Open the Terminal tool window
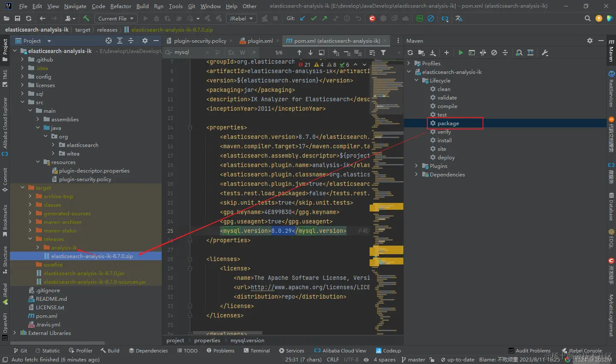Screen dimensions: 616x364 click(x=257, y=350)
